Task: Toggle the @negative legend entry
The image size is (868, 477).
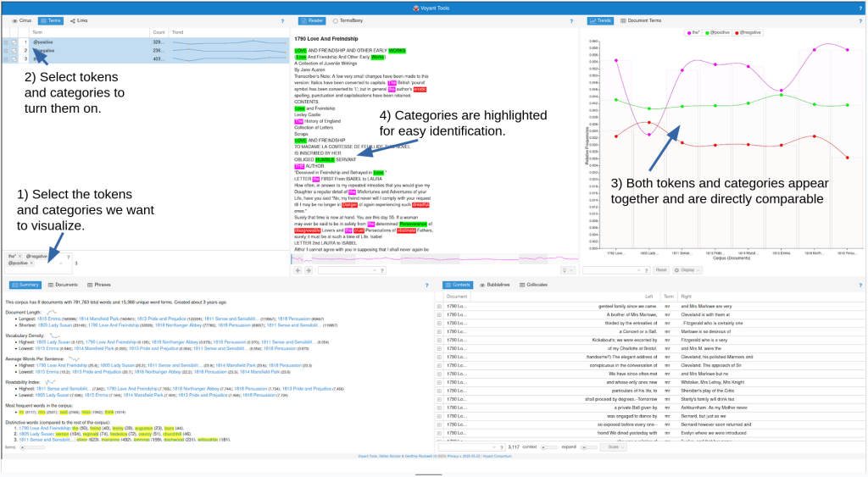Action: 748,33
